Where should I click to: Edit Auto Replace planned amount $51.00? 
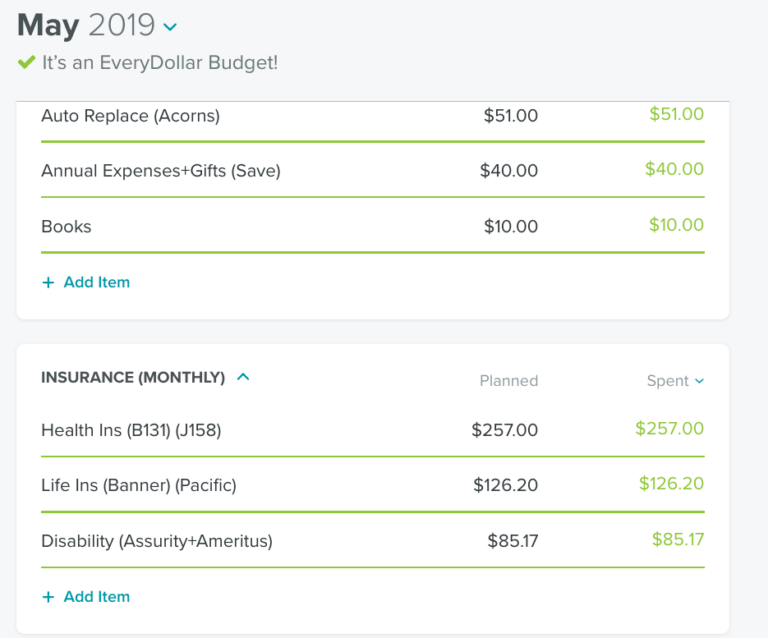point(510,116)
